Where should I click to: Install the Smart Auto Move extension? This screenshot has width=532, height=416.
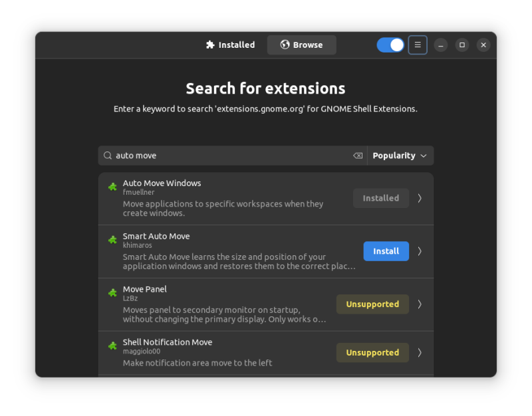click(386, 251)
